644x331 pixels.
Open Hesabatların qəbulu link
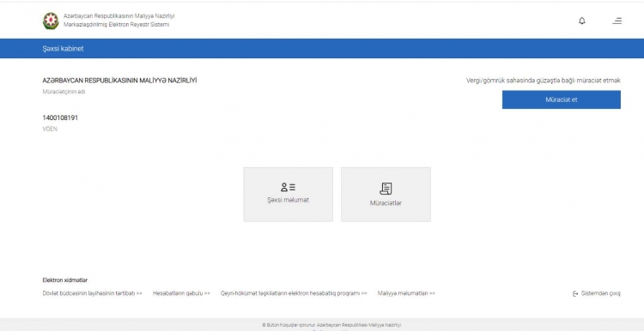[x=181, y=293]
